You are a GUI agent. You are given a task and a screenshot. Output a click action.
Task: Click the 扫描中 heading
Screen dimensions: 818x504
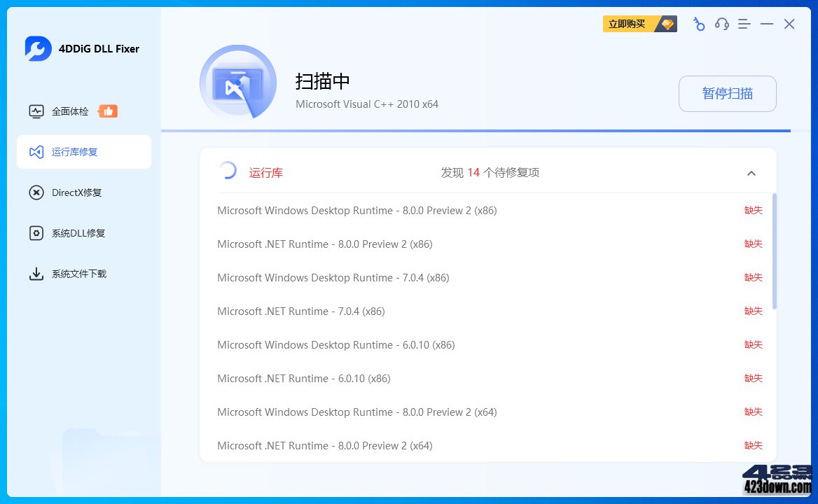pos(322,81)
